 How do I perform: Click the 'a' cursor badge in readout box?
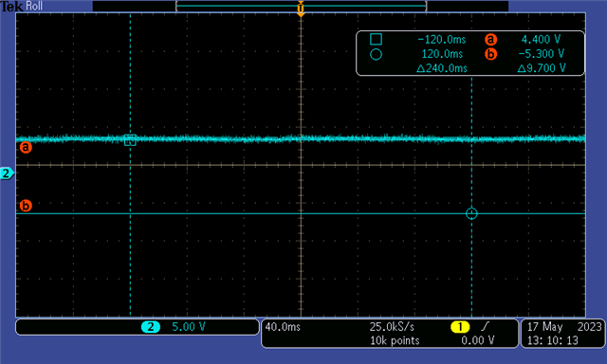(490, 40)
